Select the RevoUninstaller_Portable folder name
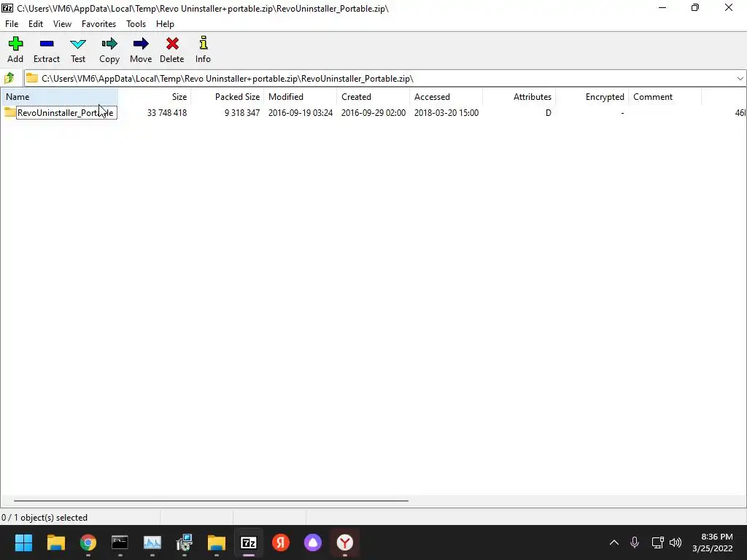747x560 pixels. (65, 113)
